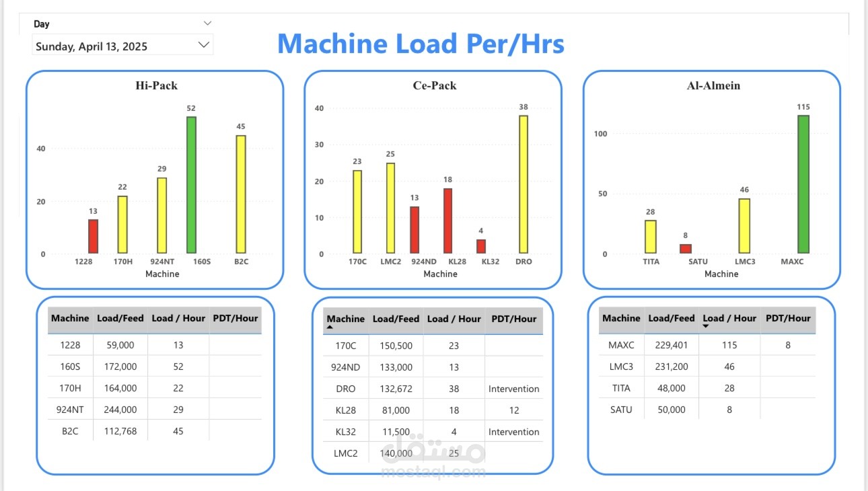Click the Machine Load Per/Hrs page title
868x491 pixels.
(x=421, y=44)
